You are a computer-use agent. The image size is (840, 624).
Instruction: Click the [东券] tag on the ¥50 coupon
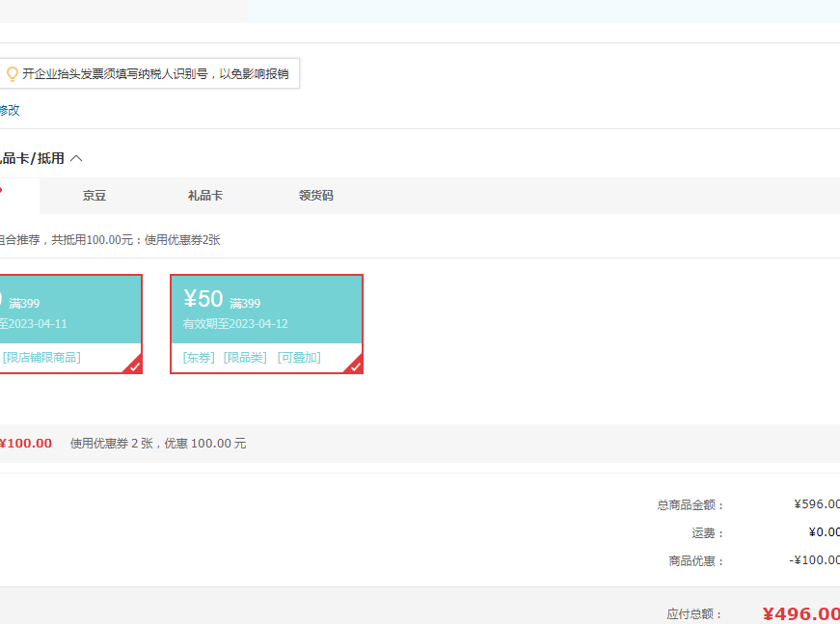pyautogui.click(x=199, y=357)
